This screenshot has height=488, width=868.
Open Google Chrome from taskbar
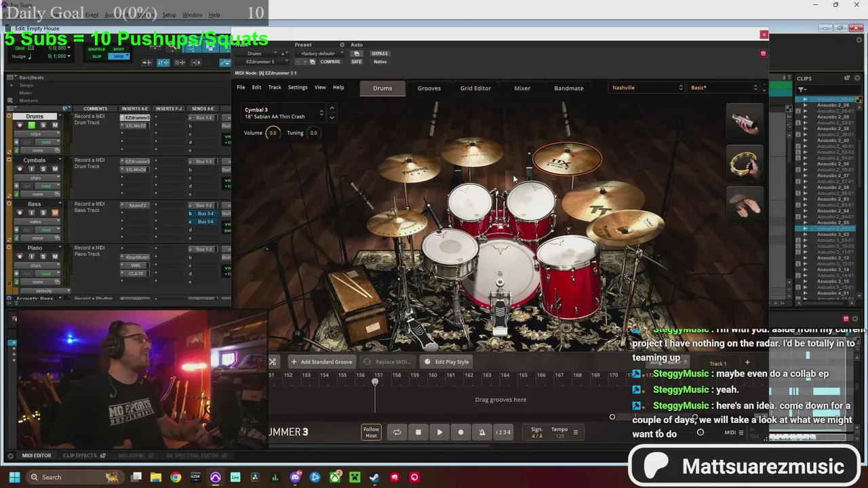[x=176, y=477]
